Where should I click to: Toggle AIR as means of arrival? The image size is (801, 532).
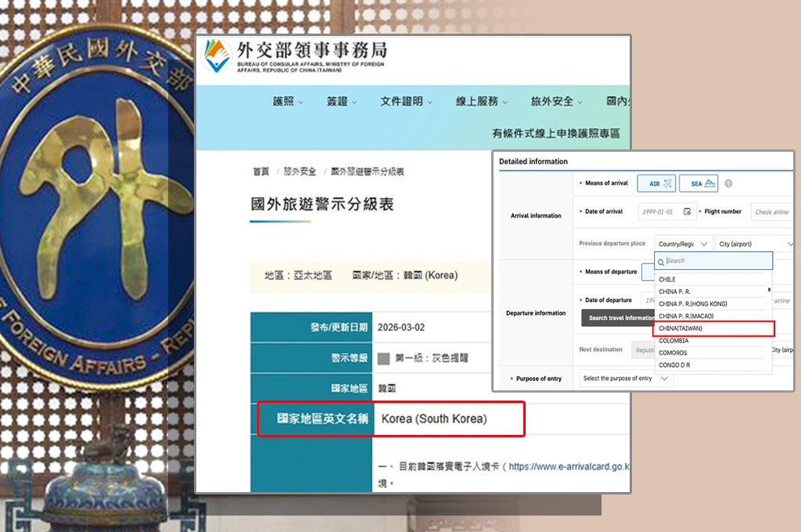(x=656, y=183)
